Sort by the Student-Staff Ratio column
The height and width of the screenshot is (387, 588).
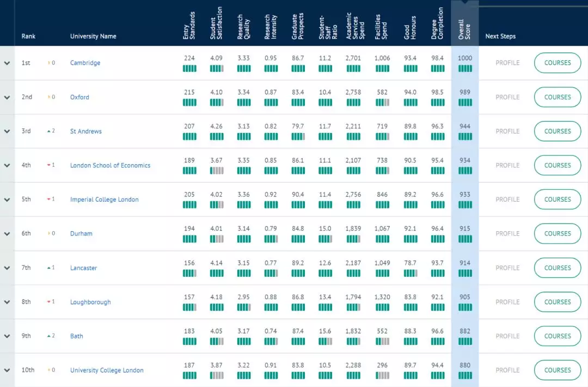point(328,27)
